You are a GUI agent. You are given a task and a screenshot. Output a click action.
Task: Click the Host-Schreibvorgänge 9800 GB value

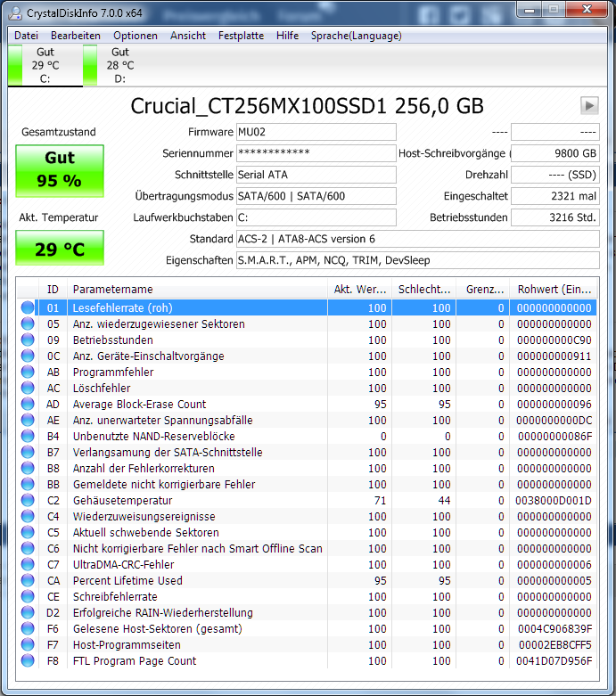(x=555, y=153)
